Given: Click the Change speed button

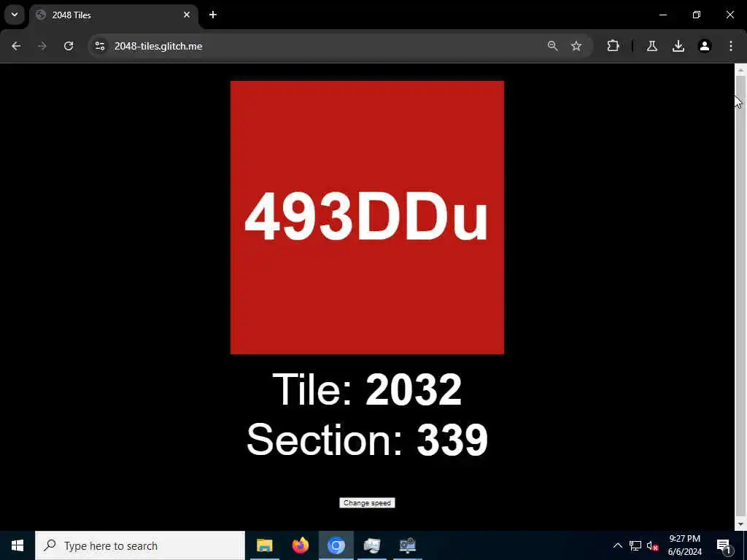Looking at the screenshot, I should pos(367,503).
